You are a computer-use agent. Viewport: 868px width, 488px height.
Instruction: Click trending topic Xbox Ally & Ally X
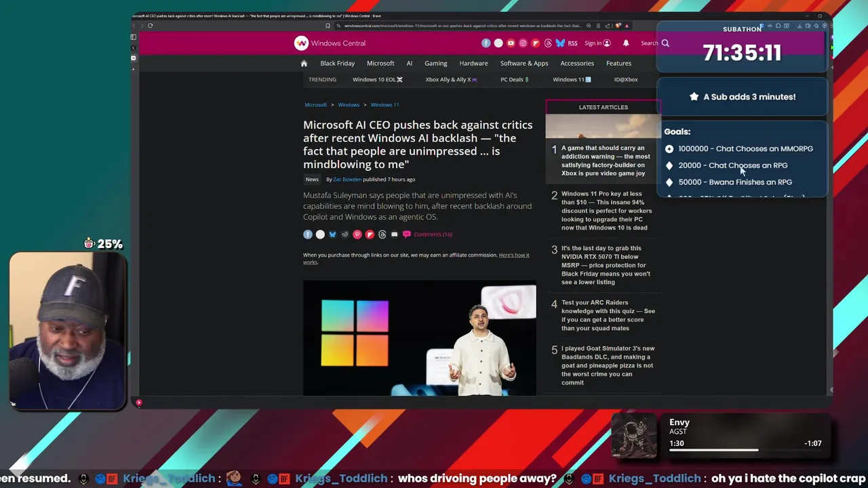coord(451,79)
